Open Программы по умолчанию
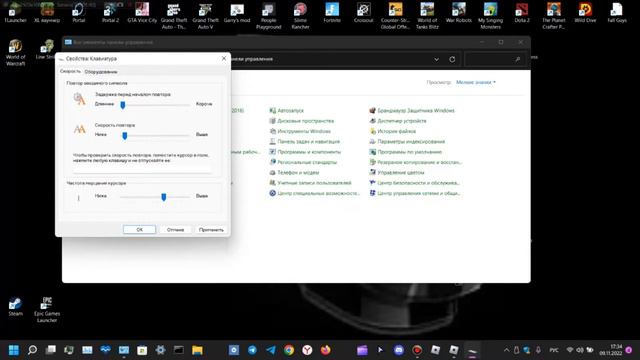 pyautogui.click(x=405, y=152)
